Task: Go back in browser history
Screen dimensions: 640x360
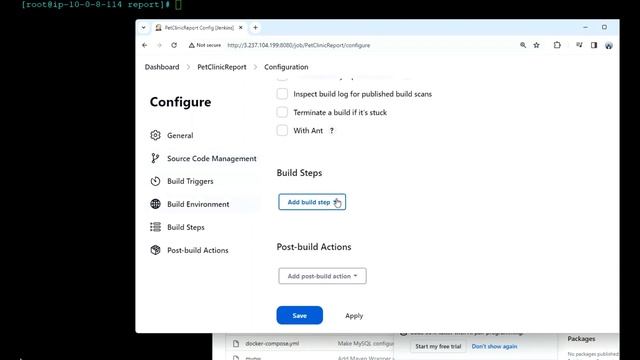Action: pyautogui.click(x=144, y=45)
